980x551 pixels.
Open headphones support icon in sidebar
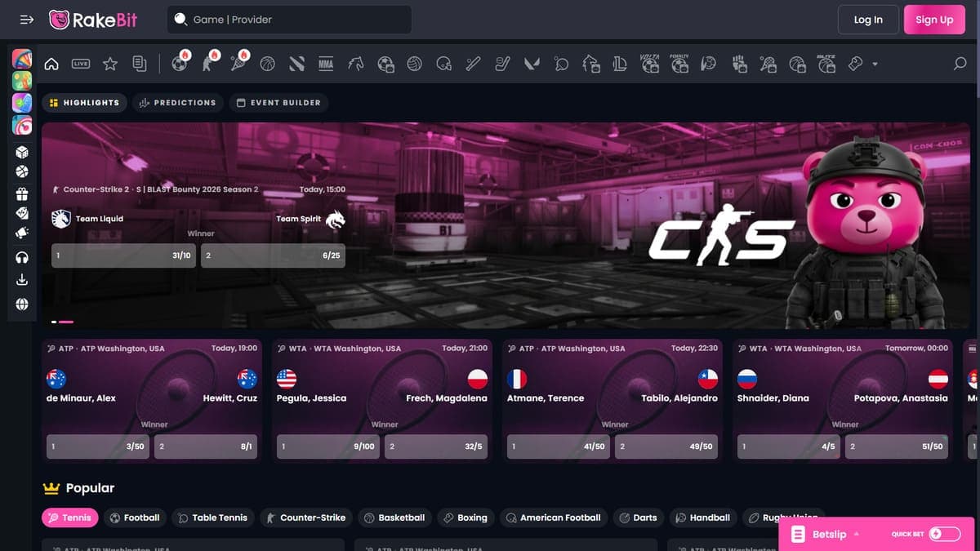(22, 257)
